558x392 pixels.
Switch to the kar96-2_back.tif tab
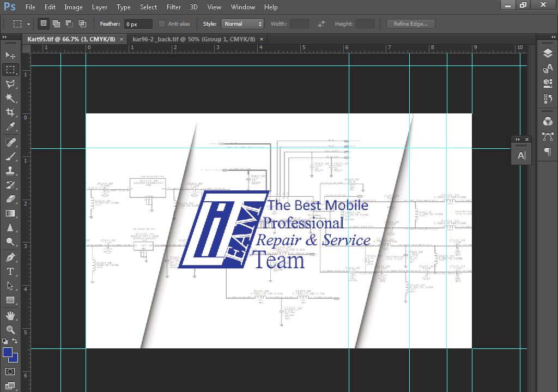coord(193,39)
